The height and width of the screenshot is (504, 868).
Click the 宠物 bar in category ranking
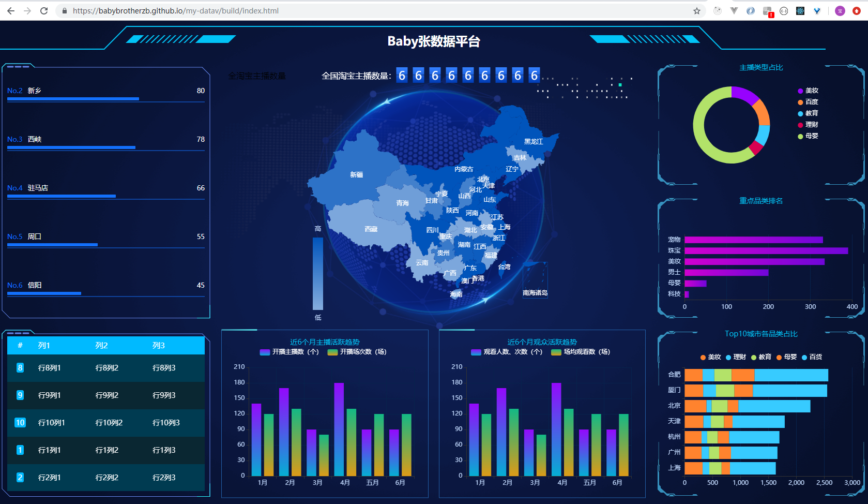754,240
